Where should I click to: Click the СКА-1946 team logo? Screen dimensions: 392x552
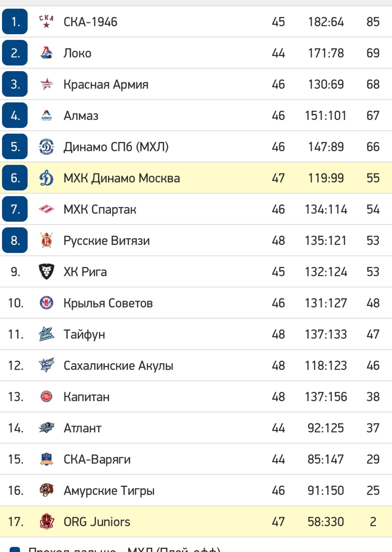click(46, 22)
